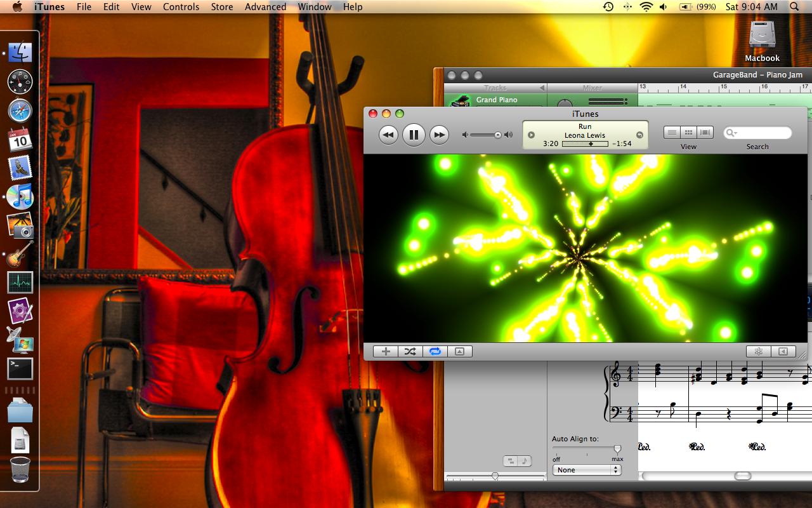The width and height of the screenshot is (812, 508).
Task: Open the Window menu
Action: (315, 7)
